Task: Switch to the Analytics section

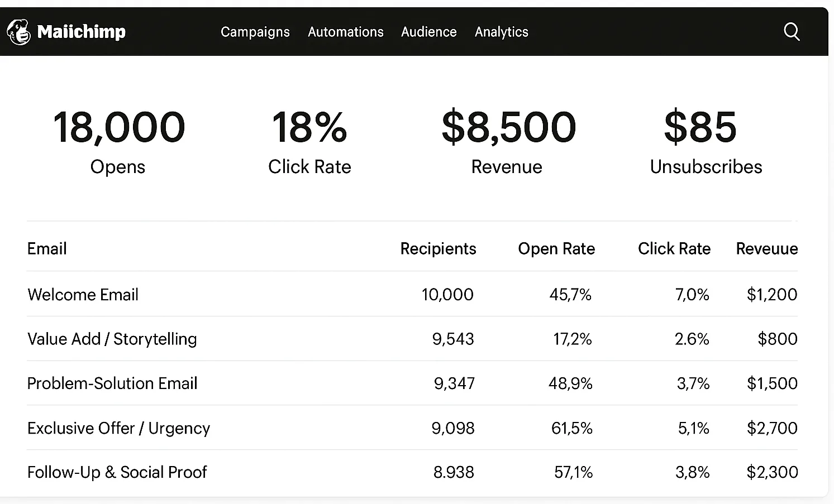Action: click(x=501, y=32)
